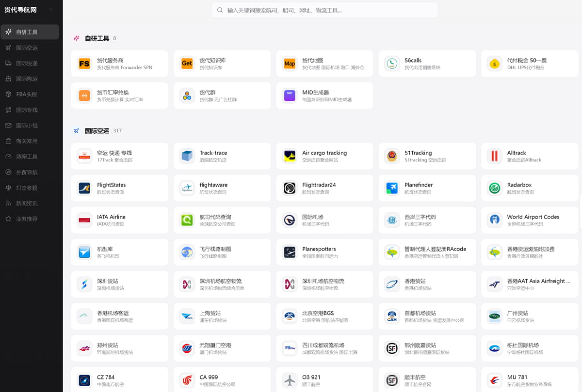Screen dimensions: 582x392
Task: Click the Planefinder icon
Action: [392, 188]
